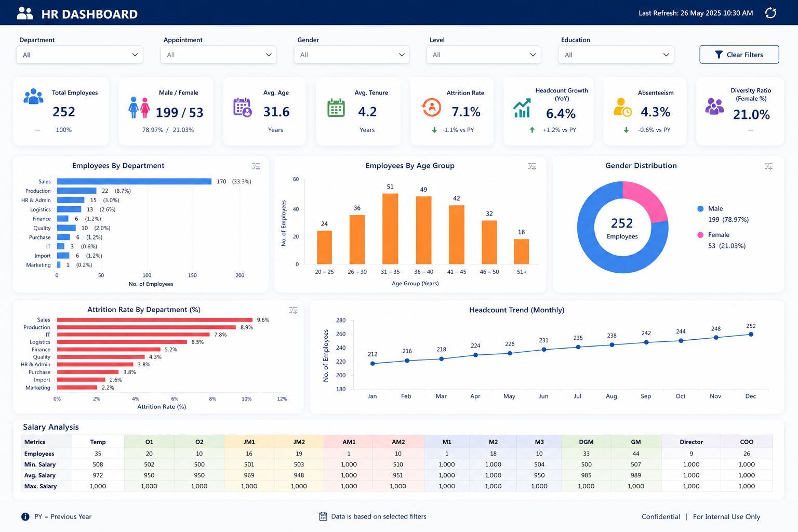The width and height of the screenshot is (798, 532).
Task: Click the HR Dashboard people logo icon
Action: click(24, 14)
